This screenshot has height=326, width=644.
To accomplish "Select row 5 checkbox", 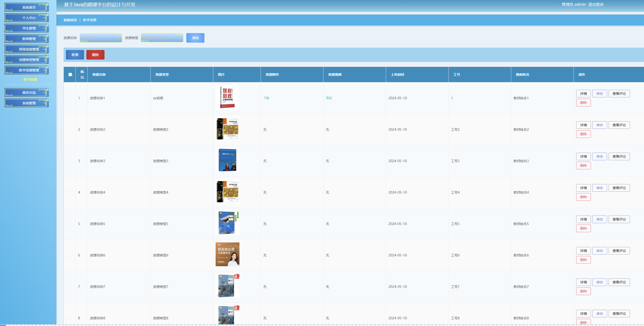I will [x=68, y=224].
